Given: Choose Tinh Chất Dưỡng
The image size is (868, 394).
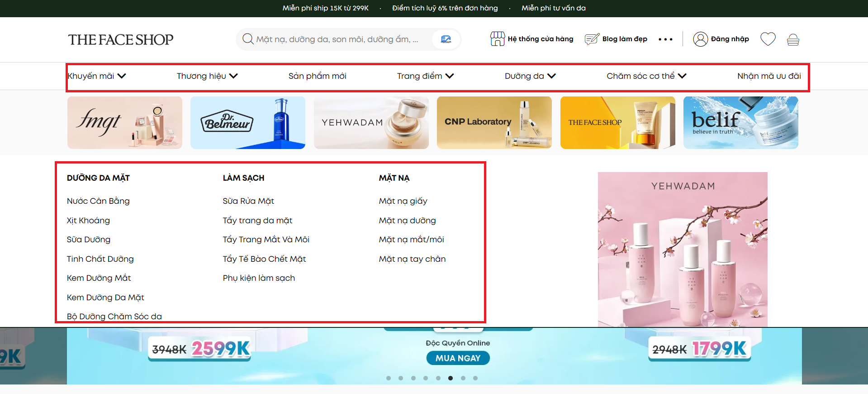Looking at the screenshot, I should pyautogui.click(x=100, y=259).
